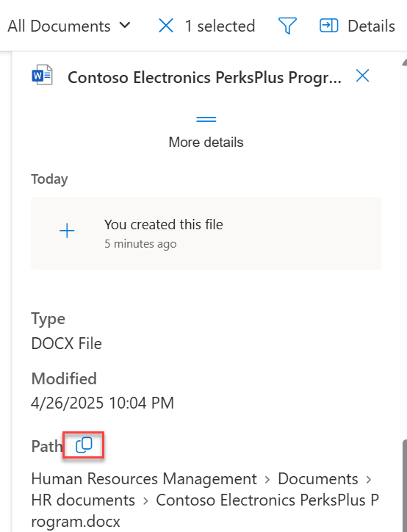Select the You created this file activity card
Viewport: 407px width, 532px height.
pos(206,233)
